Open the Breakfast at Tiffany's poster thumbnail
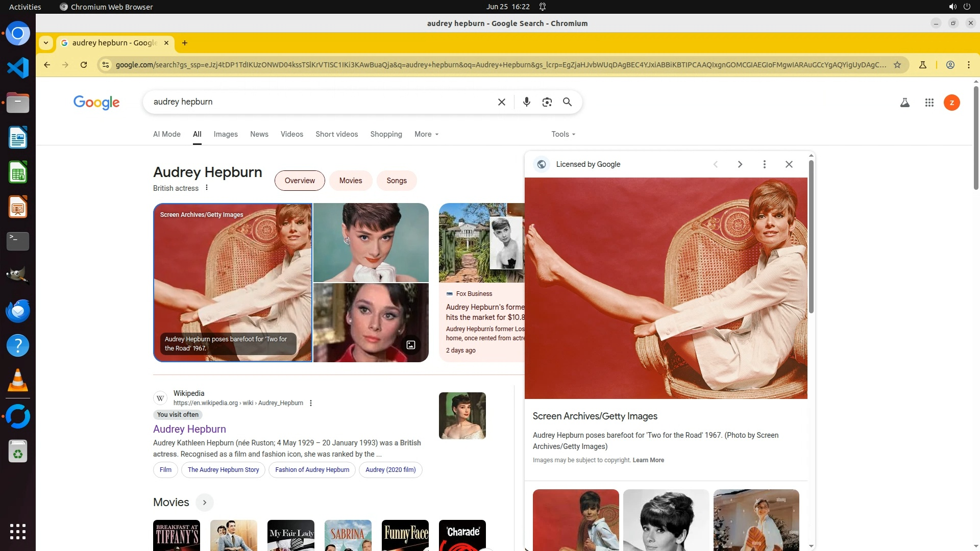This screenshot has height=551, width=980. [x=177, y=535]
